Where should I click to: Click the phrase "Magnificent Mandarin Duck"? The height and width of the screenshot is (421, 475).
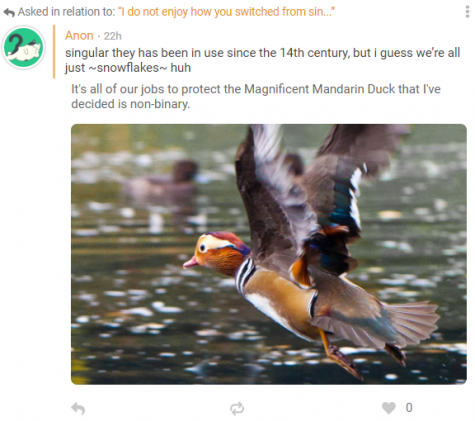pos(304,89)
